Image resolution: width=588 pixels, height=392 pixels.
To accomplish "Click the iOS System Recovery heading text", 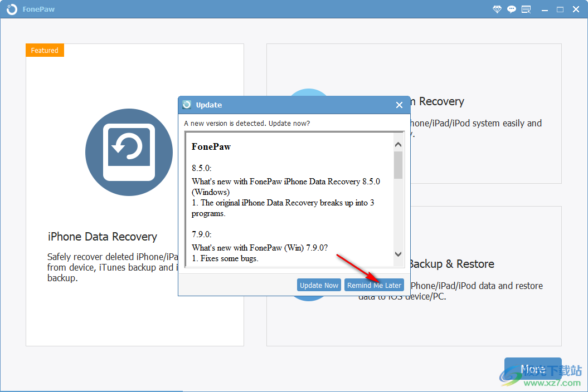I will (x=438, y=101).
